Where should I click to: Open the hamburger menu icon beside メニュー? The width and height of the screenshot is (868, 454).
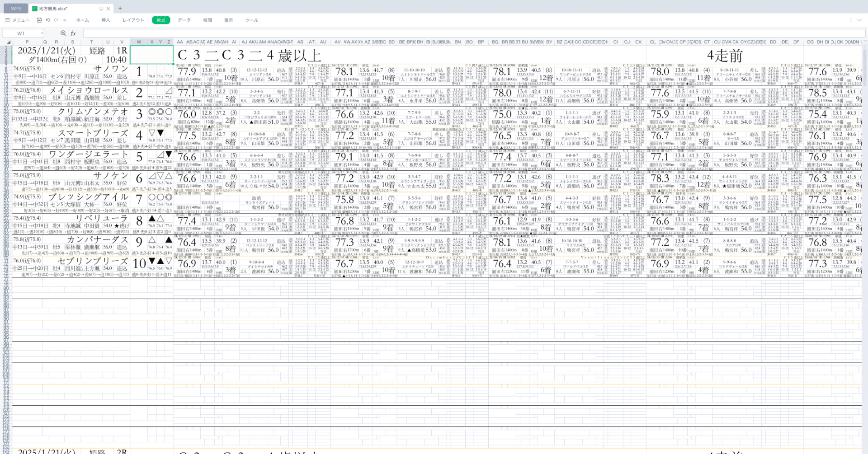[7, 20]
